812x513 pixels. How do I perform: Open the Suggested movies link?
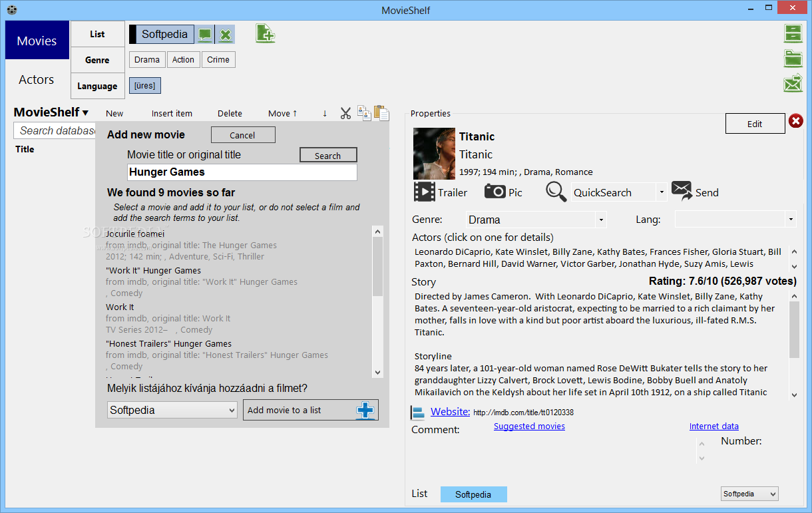529,426
